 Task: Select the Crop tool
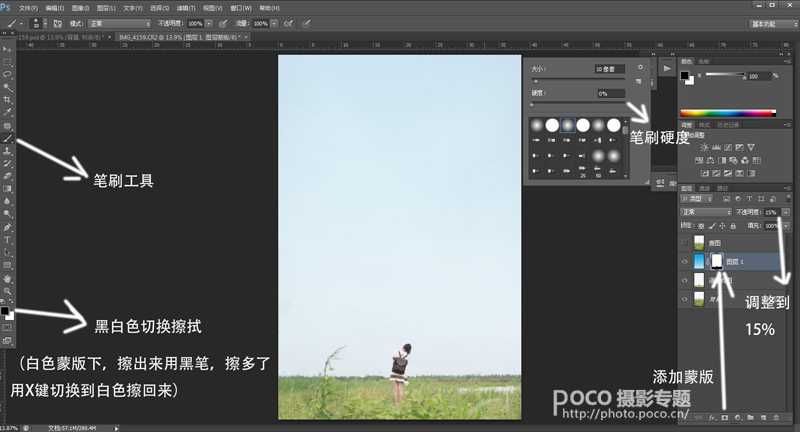coord(7,100)
